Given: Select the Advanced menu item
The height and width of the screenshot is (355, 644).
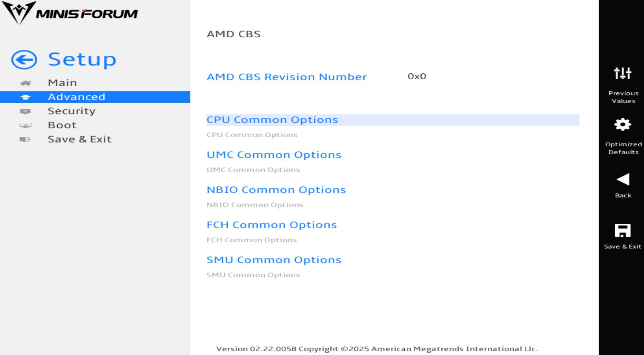Looking at the screenshot, I should 95,97.
